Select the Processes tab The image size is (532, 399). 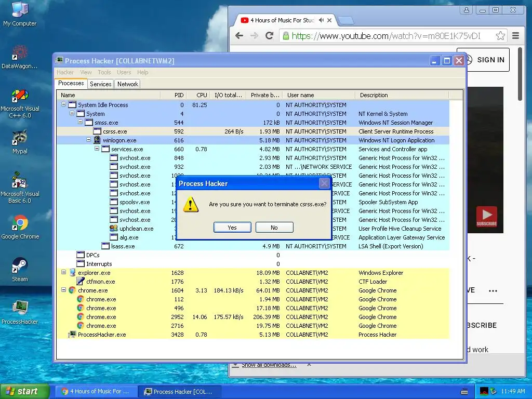pos(71,83)
